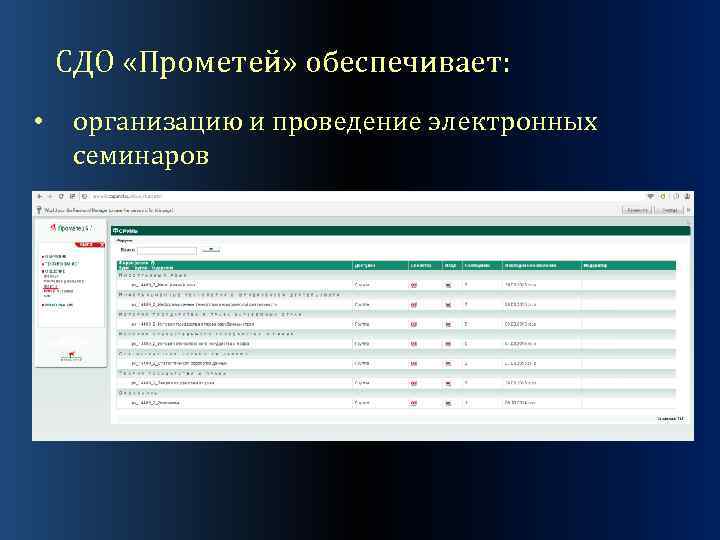Open dark message icon in История отечественного государства row

tap(448, 343)
